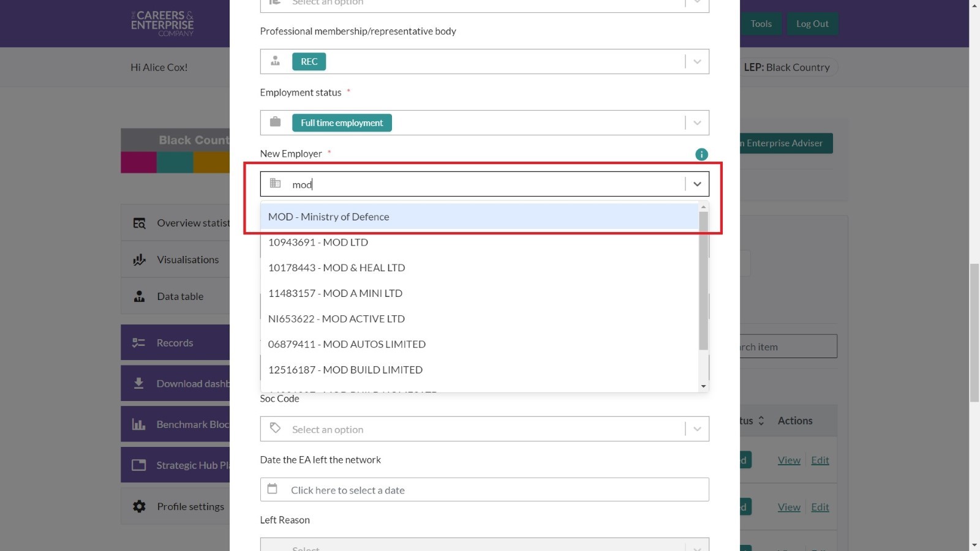This screenshot has height=551, width=980.
Task: Click the dropdown list scrollbar thumb
Action: click(x=703, y=281)
